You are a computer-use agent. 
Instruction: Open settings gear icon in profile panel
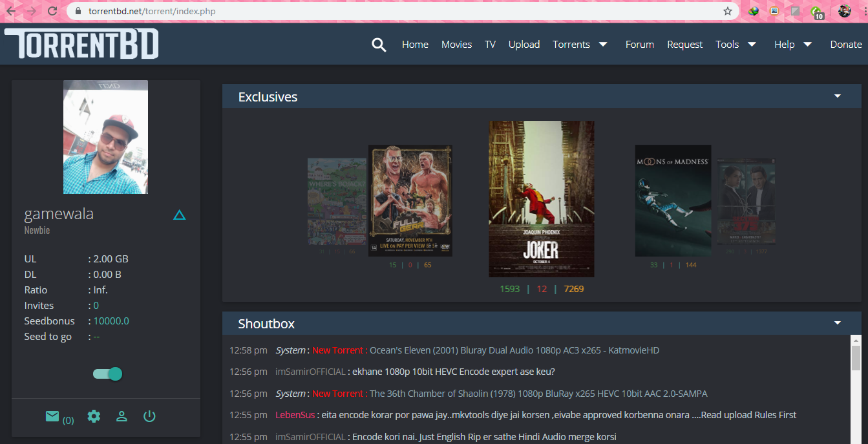pyautogui.click(x=94, y=417)
